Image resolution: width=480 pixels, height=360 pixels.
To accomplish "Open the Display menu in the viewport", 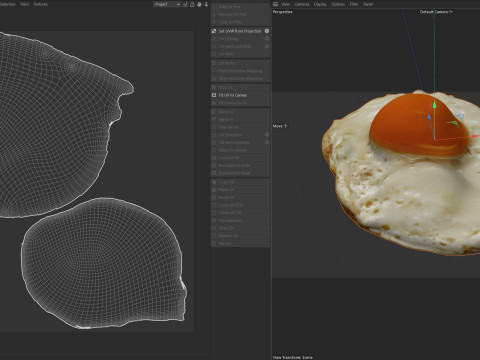I will (320, 4).
